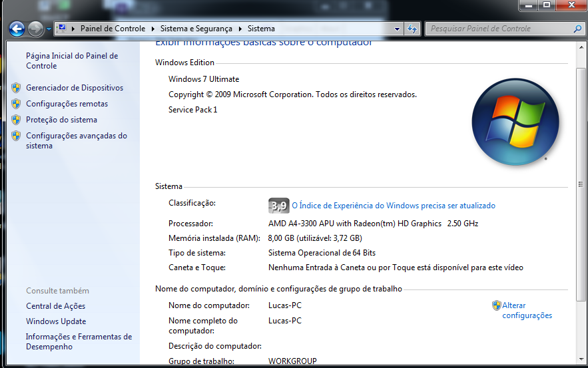This screenshot has height=368, width=588.
Task: Click the refresh button in address bar
Action: (412, 29)
